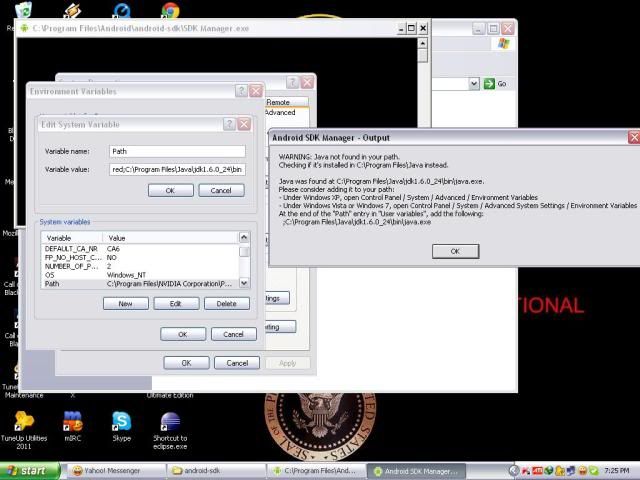Click the clock showing 7:25 PM

[617, 471]
